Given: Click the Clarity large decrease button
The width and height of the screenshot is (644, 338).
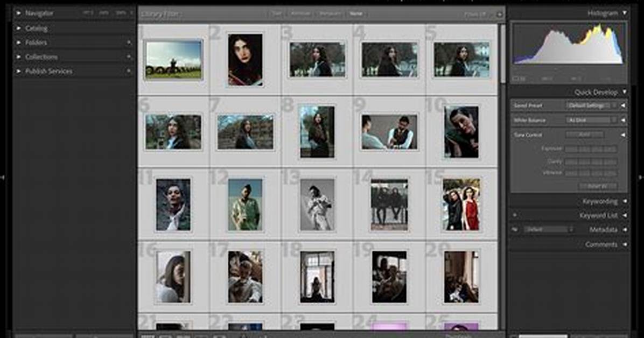Looking at the screenshot, I should coord(572,162).
